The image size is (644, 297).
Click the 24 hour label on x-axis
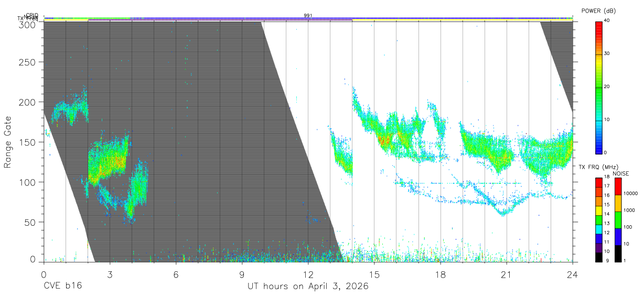coord(572,274)
